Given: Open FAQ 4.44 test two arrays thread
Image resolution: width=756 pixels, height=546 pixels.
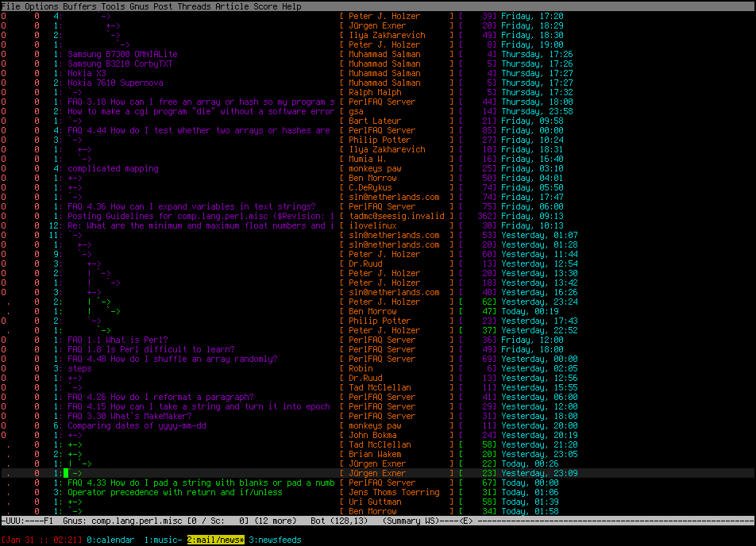Looking at the screenshot, I should (199, 130).
